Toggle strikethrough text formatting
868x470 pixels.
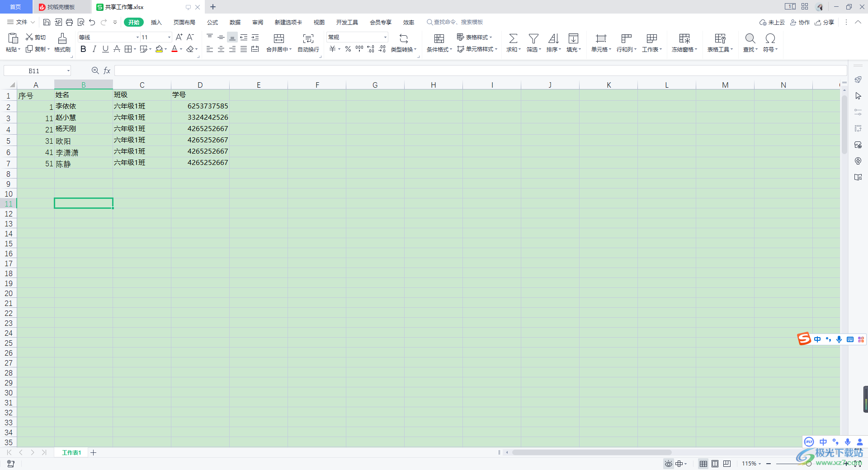(117, 49)
